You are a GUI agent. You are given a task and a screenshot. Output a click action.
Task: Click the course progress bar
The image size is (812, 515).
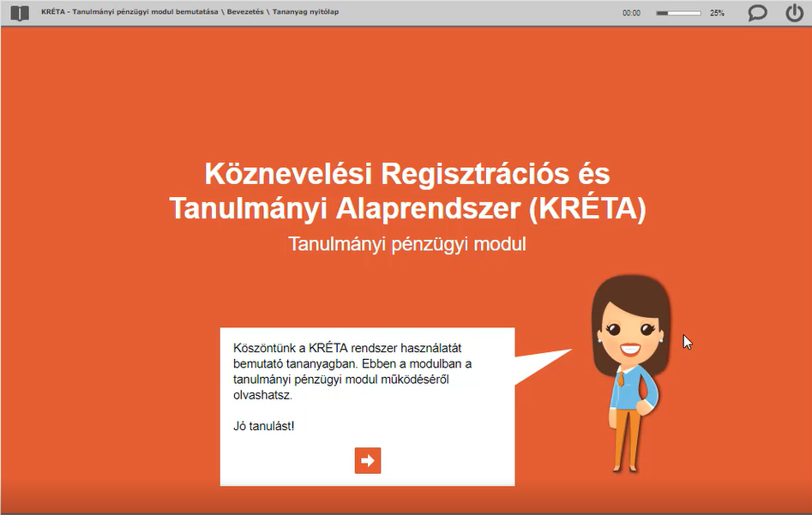[678, 13]
